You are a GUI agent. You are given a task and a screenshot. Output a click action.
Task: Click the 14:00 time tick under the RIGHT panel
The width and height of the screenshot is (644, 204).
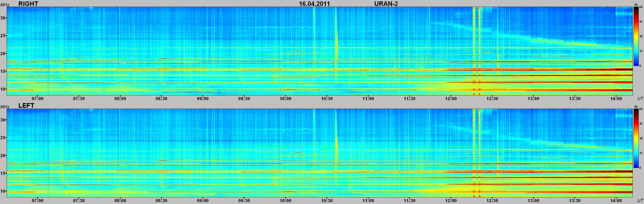pyautogui.click(x=616, y=99)
